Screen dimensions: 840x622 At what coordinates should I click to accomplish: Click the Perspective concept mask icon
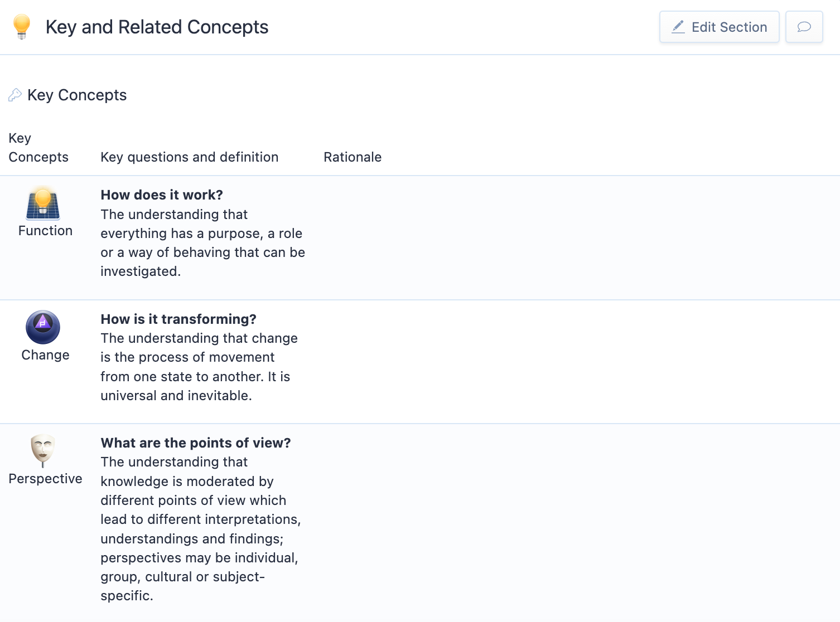pos(43,450)
